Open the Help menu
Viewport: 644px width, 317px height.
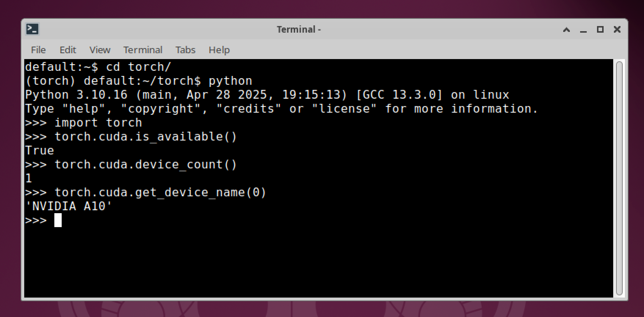(219, 50)
